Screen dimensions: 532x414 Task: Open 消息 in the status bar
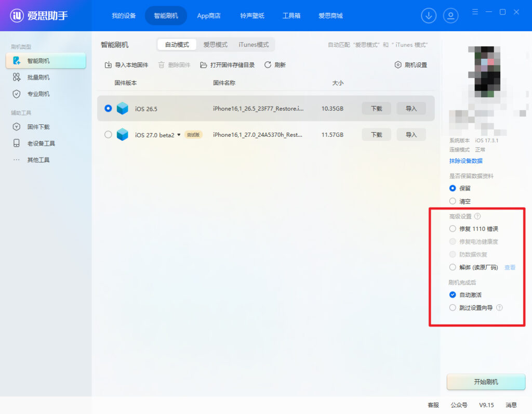click(511, 405)
